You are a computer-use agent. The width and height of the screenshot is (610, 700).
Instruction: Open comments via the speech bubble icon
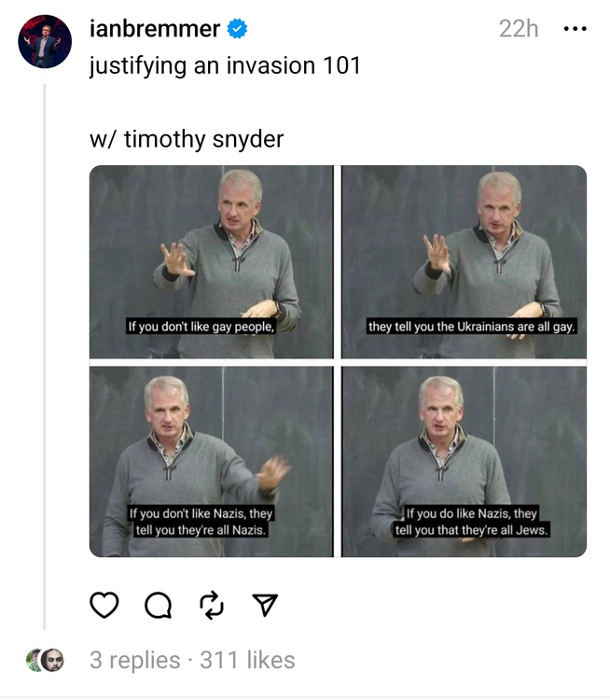(158, 605)
